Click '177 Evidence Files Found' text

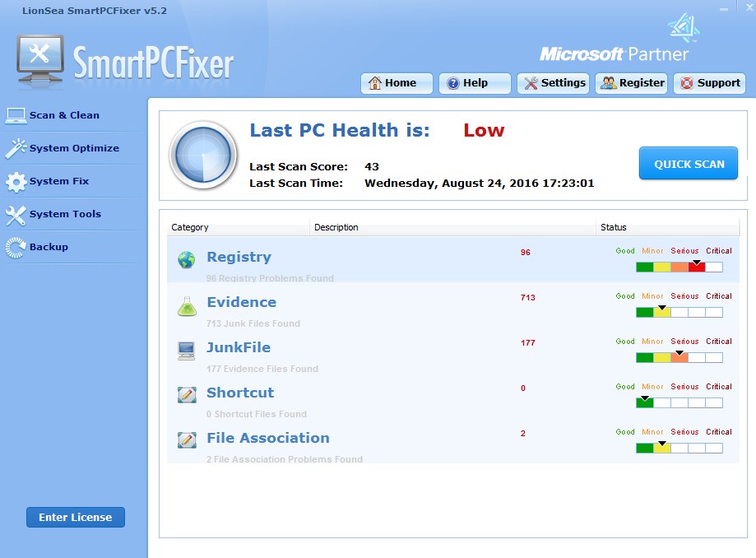(x=262, y=369)
